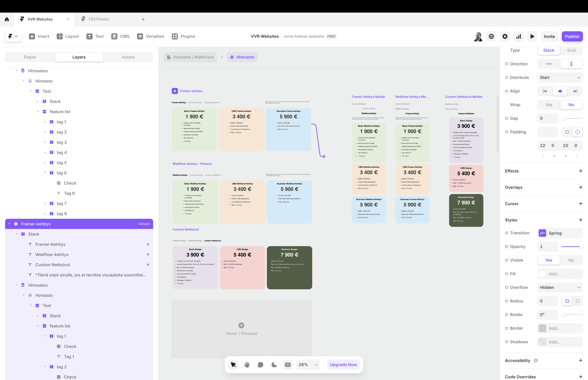Select the comment tool

(260, 365)
